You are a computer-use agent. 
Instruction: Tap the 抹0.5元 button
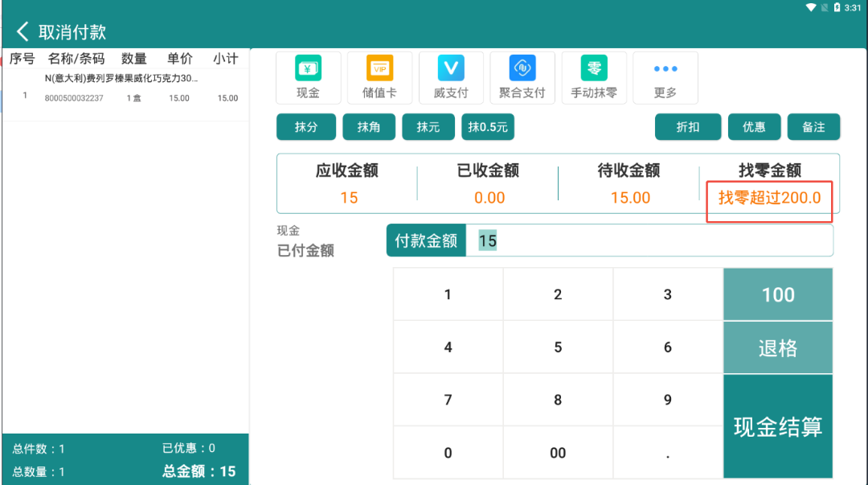[x=488, y=127]
